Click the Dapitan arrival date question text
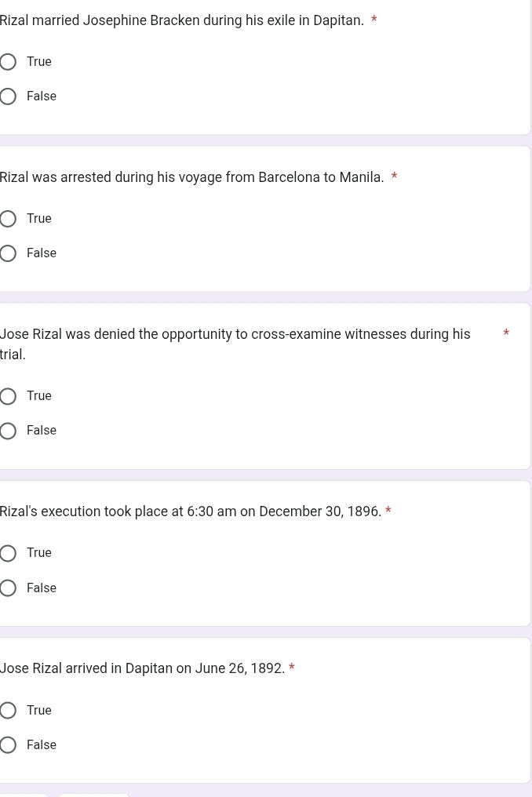The width and height of the screenshot is (532, 797). point(142,668)
